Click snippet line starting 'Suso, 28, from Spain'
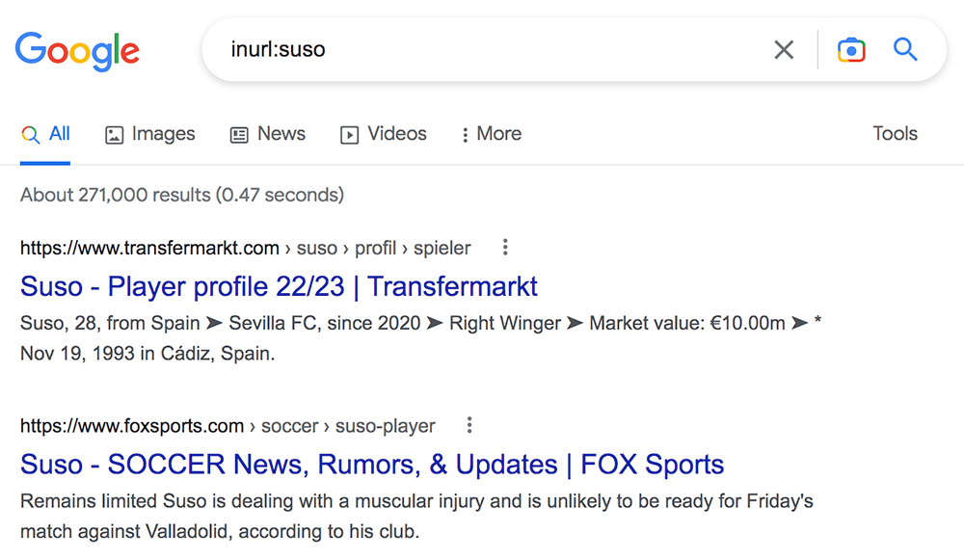This screenshot has width=964, height=560. coord(420,323)
